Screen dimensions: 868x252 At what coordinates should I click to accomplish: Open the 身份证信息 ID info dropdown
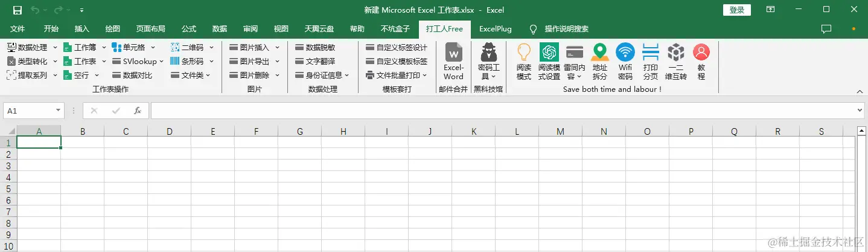click(324, 75)
